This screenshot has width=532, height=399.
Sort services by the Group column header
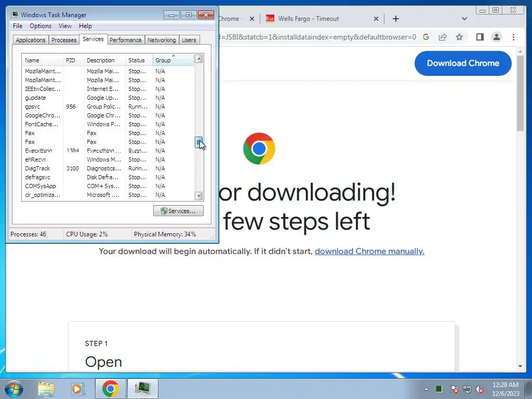point(174,60)
